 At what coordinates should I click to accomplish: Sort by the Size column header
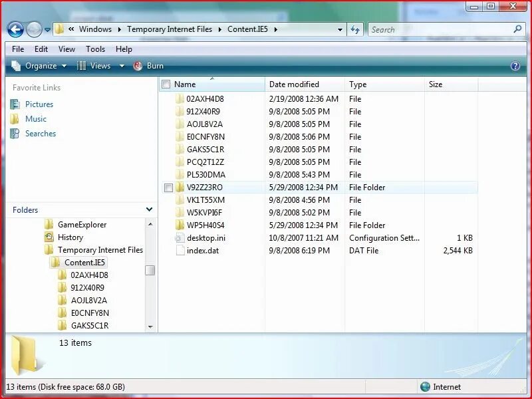[452, 84]
